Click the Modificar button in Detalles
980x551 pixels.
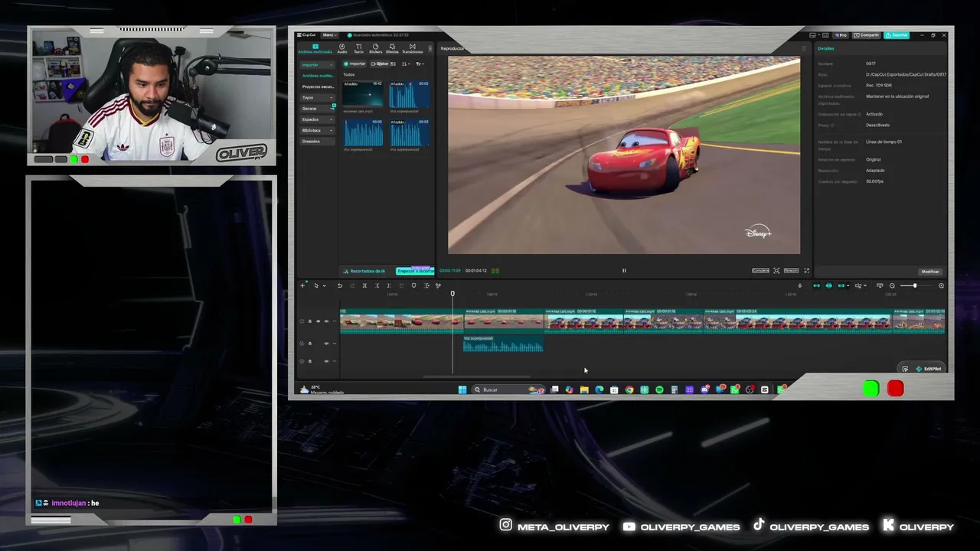930,272
